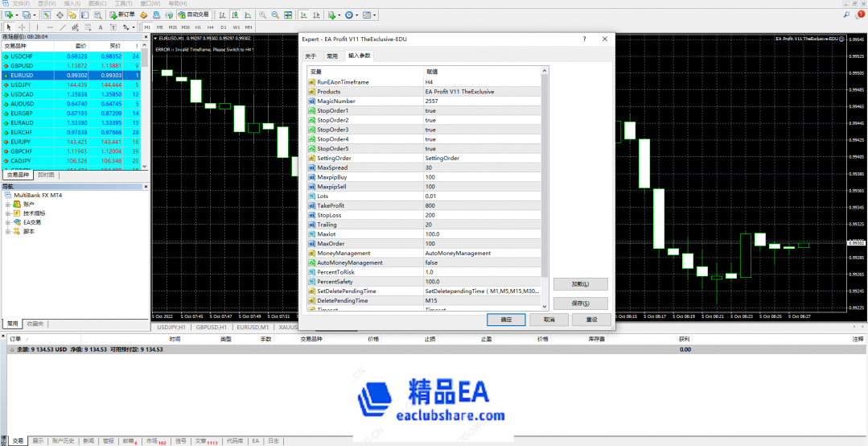Switch to GBPUSD,H1 chart tab
The width and height of the screenshot is (868, 446).
coord(211,328)
